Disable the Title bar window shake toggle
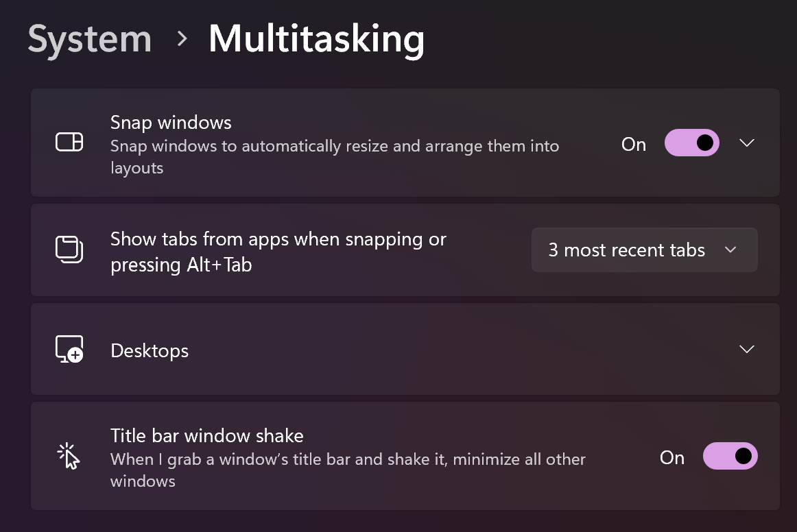The width and height of the screenshot is (797, 532). pos(730,457)
